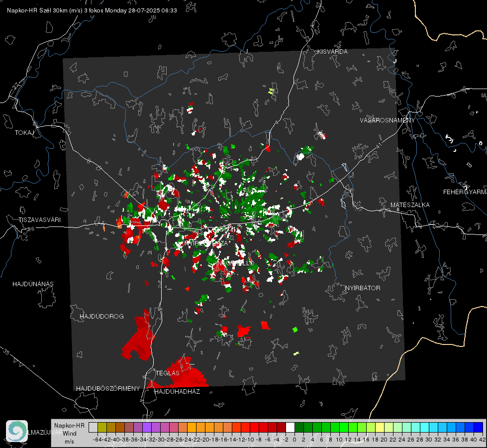Image resolution: width=487 pixels, height=448 pixels.
Task: Click the large red echo near Hajdúdorog
Action: tap(139, 337)
